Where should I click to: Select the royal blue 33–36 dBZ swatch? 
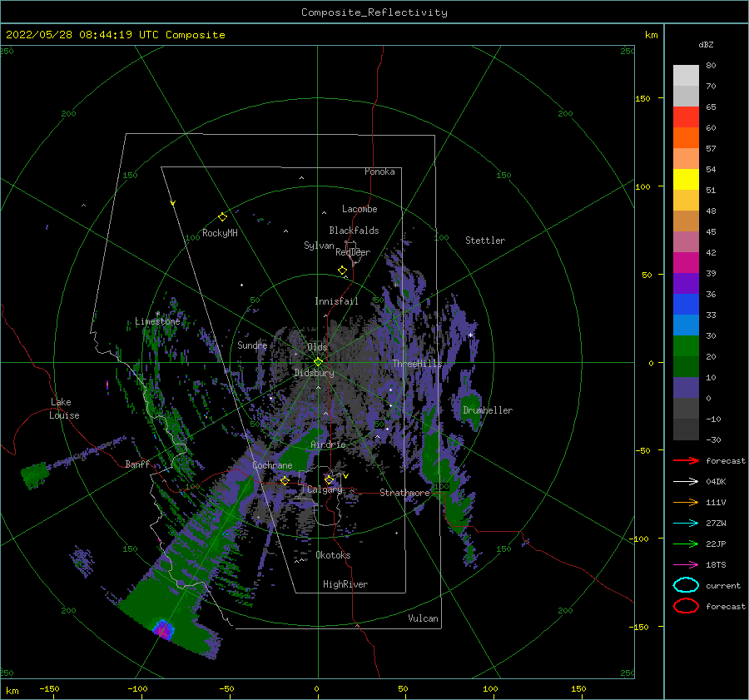coord(686,305)
